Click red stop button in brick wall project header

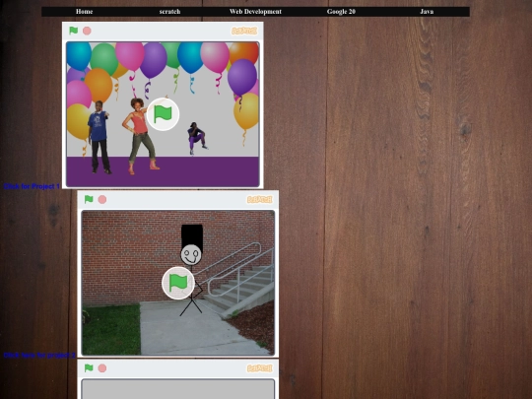point(102,199)
